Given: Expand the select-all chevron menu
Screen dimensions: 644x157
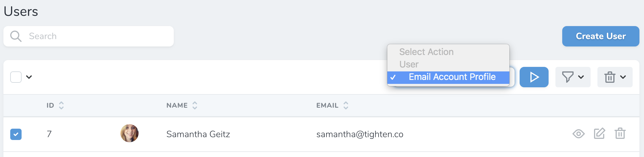Looking at the screenshot, I should point(29,77).
